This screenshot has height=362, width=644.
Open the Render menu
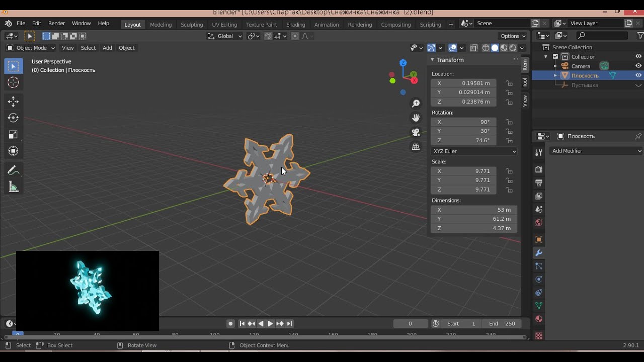pos(56,24)
